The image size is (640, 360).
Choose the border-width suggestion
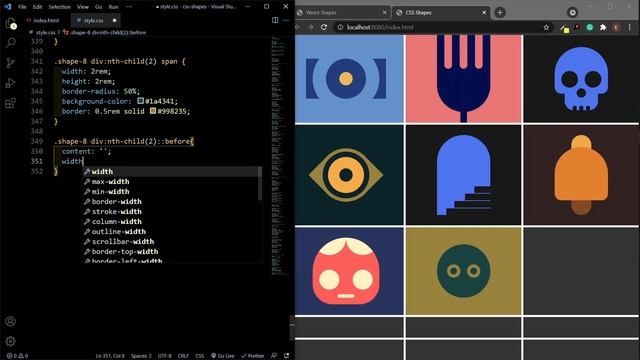coord(171,202)
